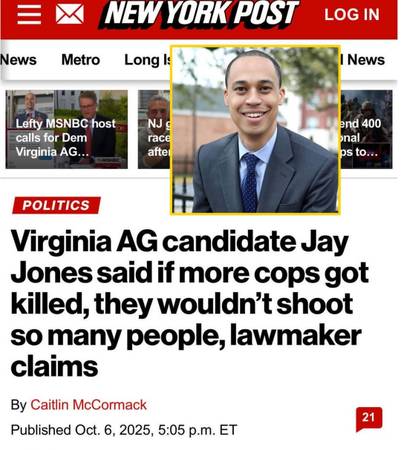Click the red header banner area

(199, 19)
